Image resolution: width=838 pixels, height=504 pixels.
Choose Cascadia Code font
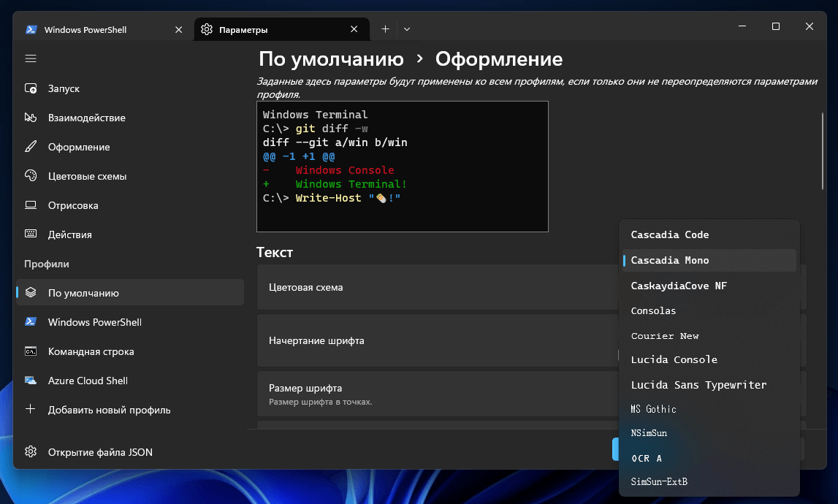[709, 234]
